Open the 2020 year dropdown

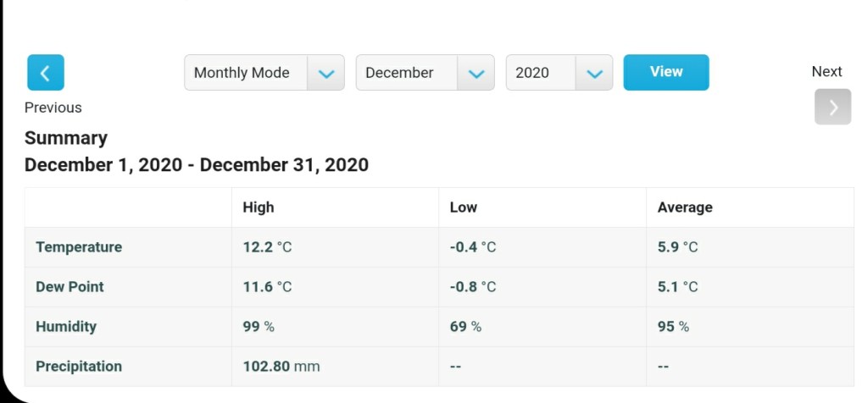[559, 73]
